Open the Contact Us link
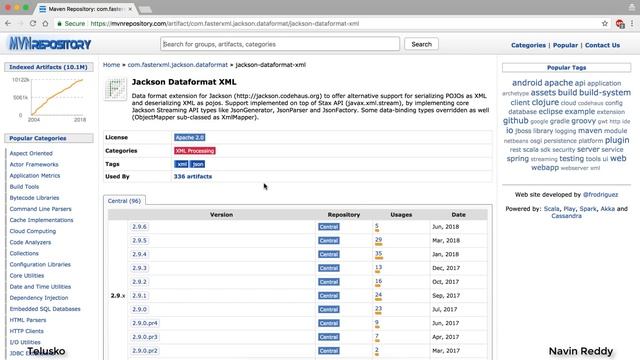The image size is (640, 360). click(602, 45)
